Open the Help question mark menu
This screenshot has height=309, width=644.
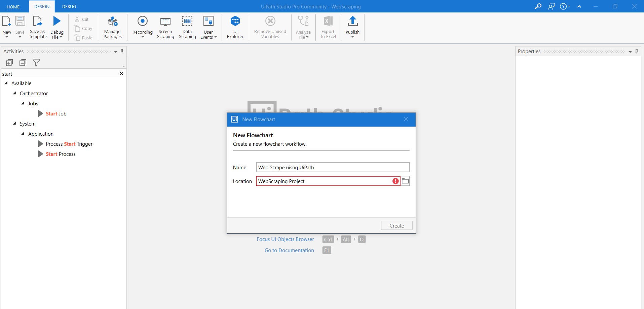(x=565, y=6)
